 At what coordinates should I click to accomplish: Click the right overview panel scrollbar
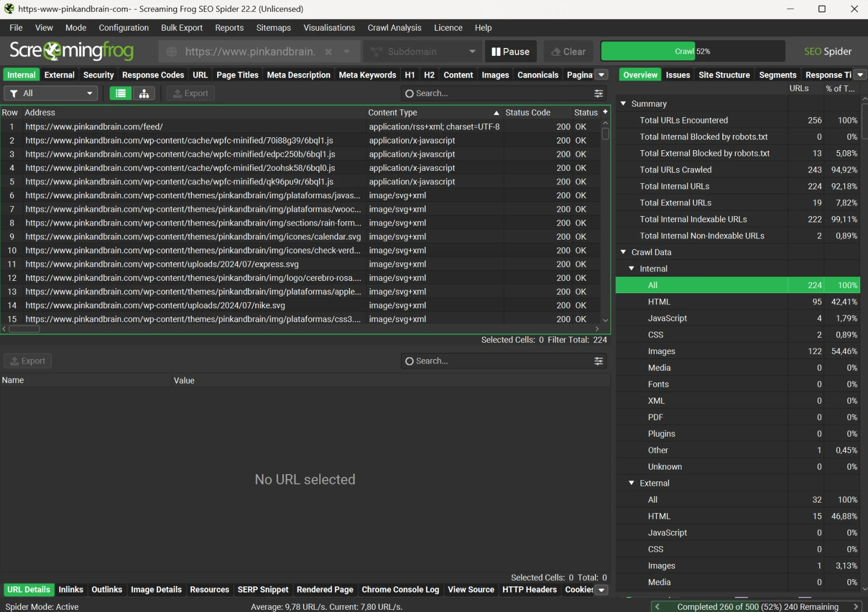pyautogui.click(x=865, y=120)
